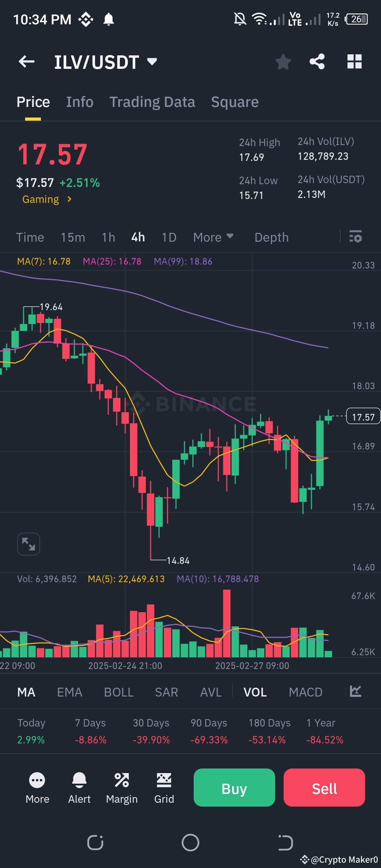The height and width of the screenshot is (868, 381).
Task: Expand the More timeframe dropdown
Action: 213,237
